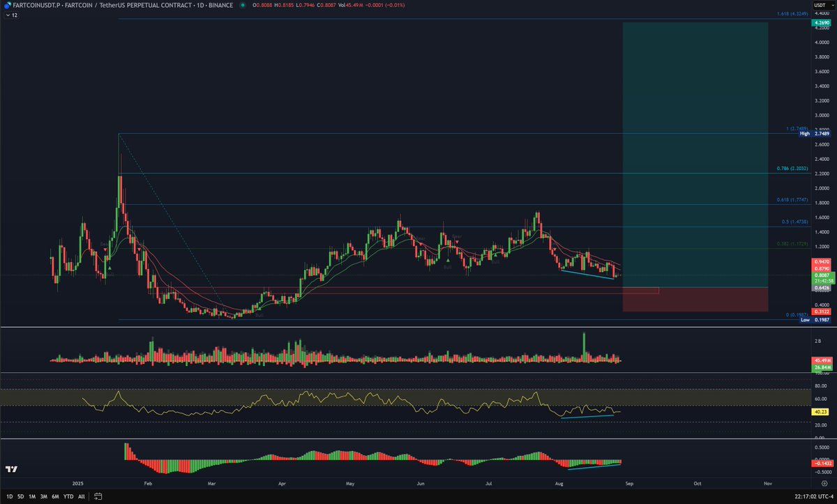The image size is (837, 504).
Task: Select the 6M date range
Action: 55,496
